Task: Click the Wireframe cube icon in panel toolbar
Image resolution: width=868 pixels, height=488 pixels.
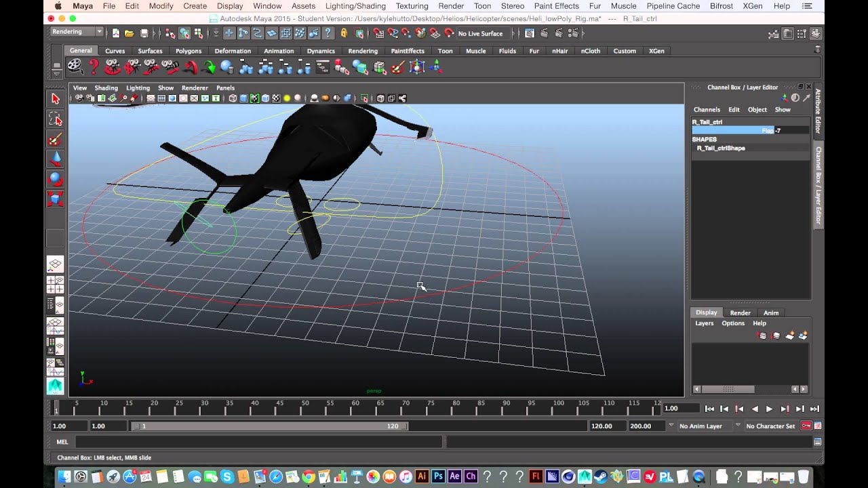Action: 233,98
